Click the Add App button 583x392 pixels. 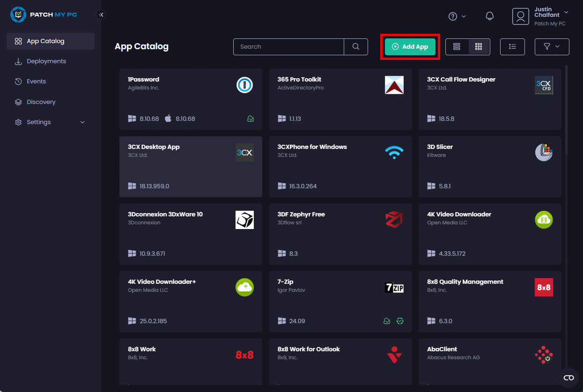(x=410, y=47)
